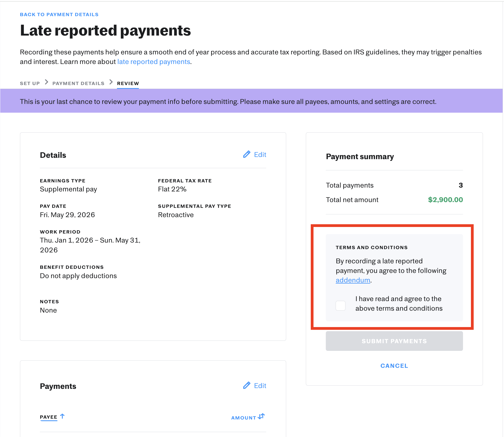Click the Late reported payments title

[105, 31]
